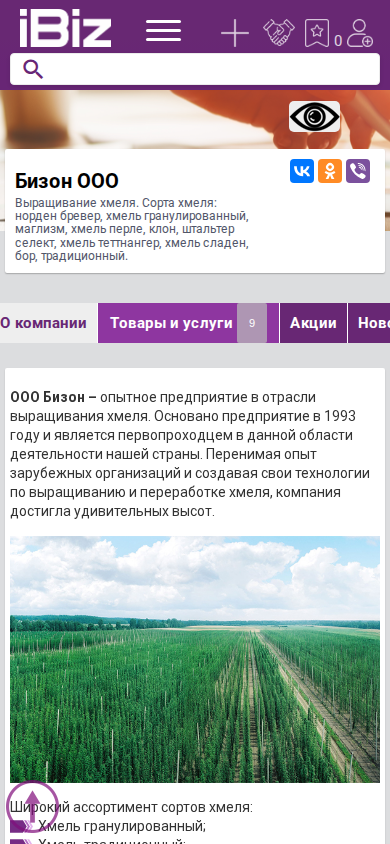Image resolution: width=390 pixels, height=844 pixels.
Task: Click the magnifier search icon
Action: click(33, 69)
